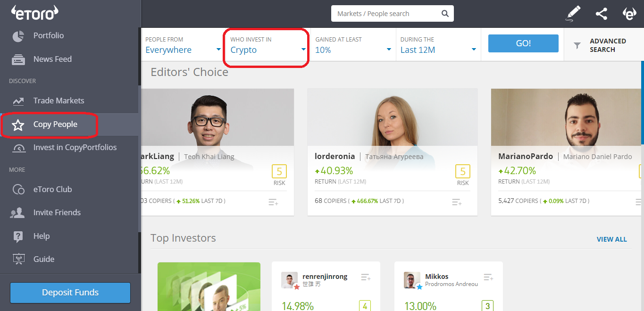
Task: Click the Copy People star icon
Action: [x=18, y=125]
